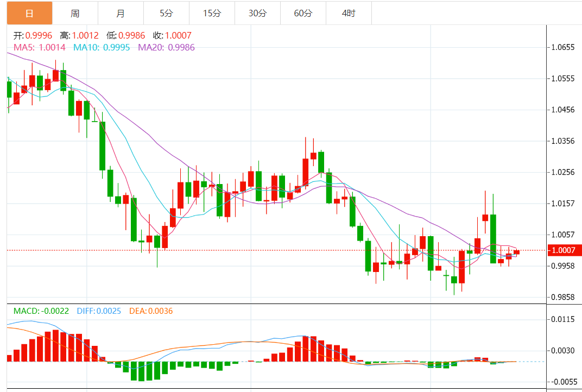Image resolution: width=582 pixels, height=392 pixels.
Task: Click the MA5: 1.0014 indicator label
Action: point(39,48)
